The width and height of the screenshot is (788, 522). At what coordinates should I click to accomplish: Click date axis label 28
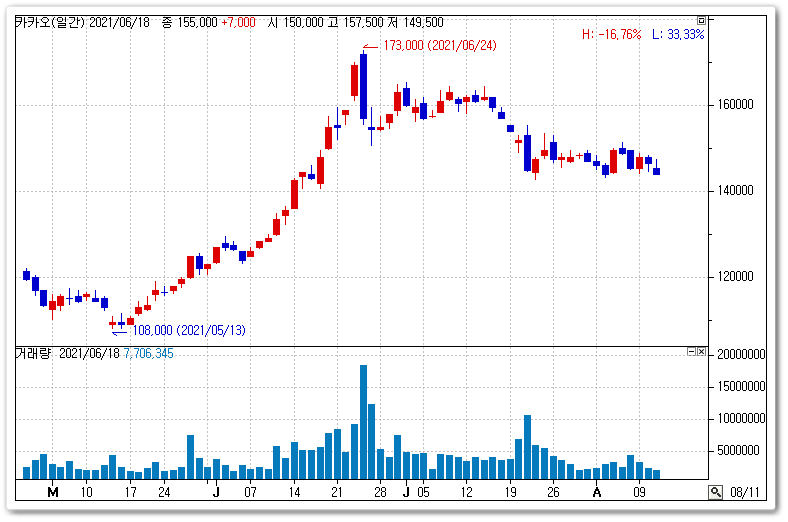380,492
